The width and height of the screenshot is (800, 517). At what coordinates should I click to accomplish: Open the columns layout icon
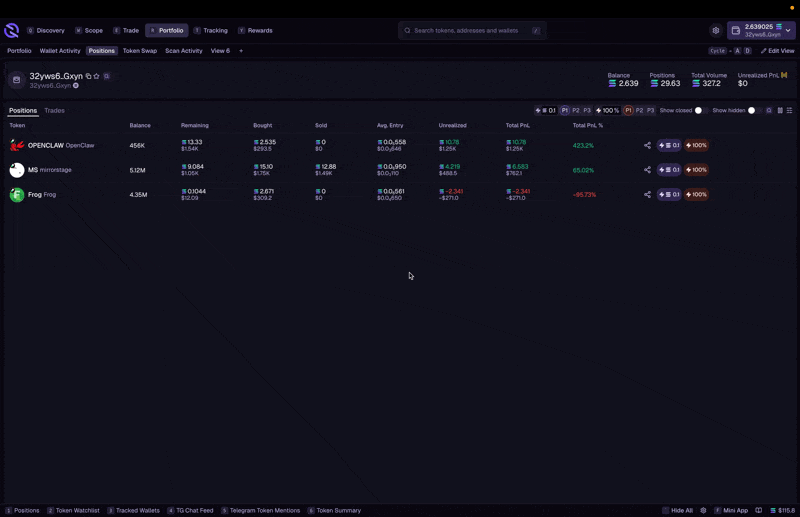(780, 110)
